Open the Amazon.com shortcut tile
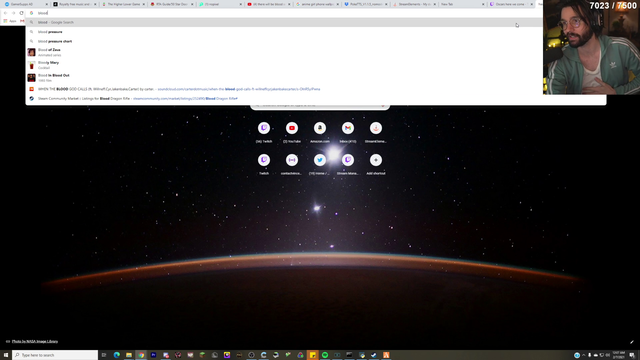 point(320,132)
